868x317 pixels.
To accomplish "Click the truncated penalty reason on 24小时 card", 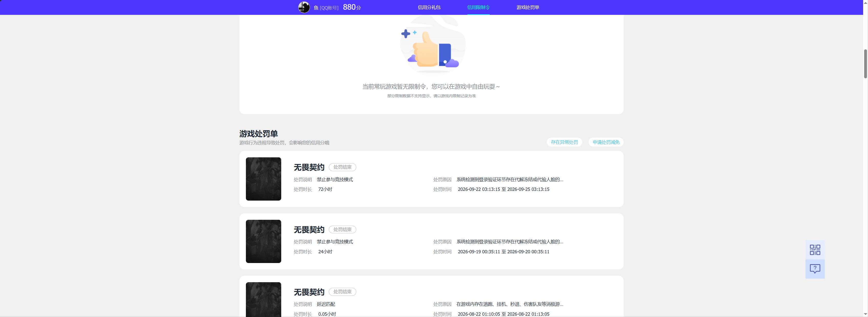I will point(509,242).
